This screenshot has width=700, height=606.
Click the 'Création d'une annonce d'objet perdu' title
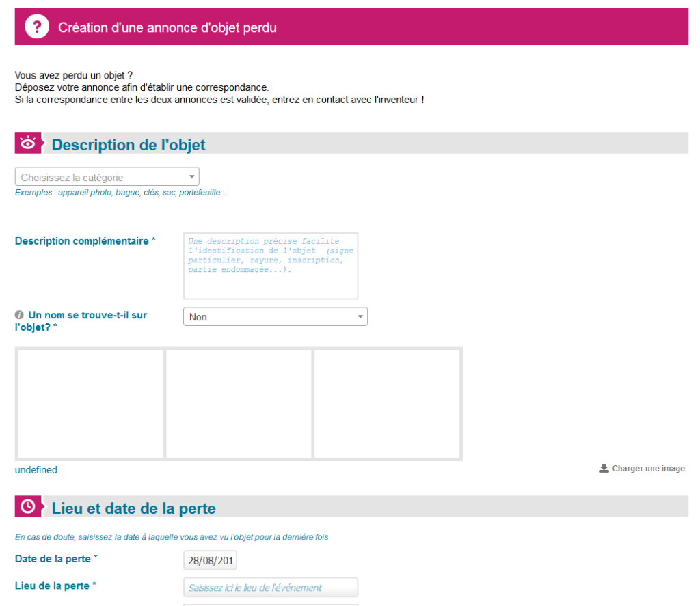coord(167,28)
